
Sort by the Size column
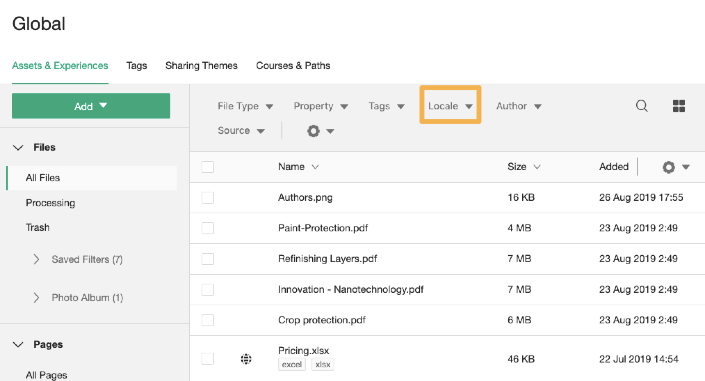(523, 167)
